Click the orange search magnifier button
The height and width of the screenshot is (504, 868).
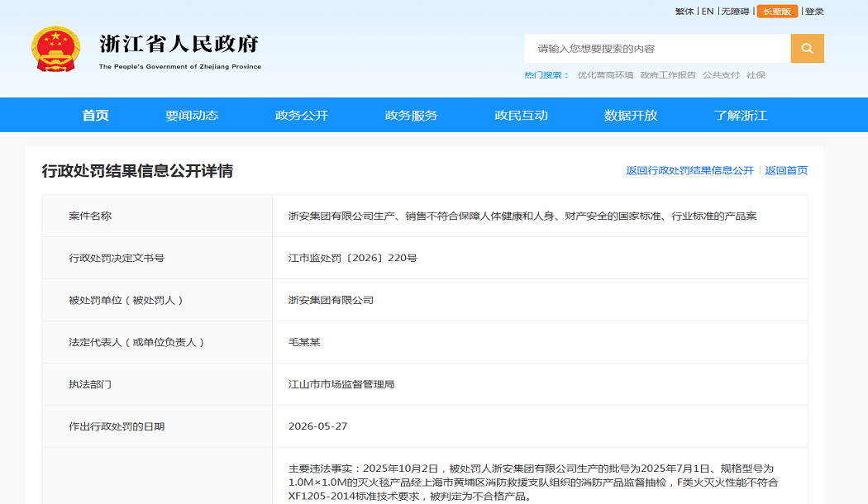pos(807,48)
